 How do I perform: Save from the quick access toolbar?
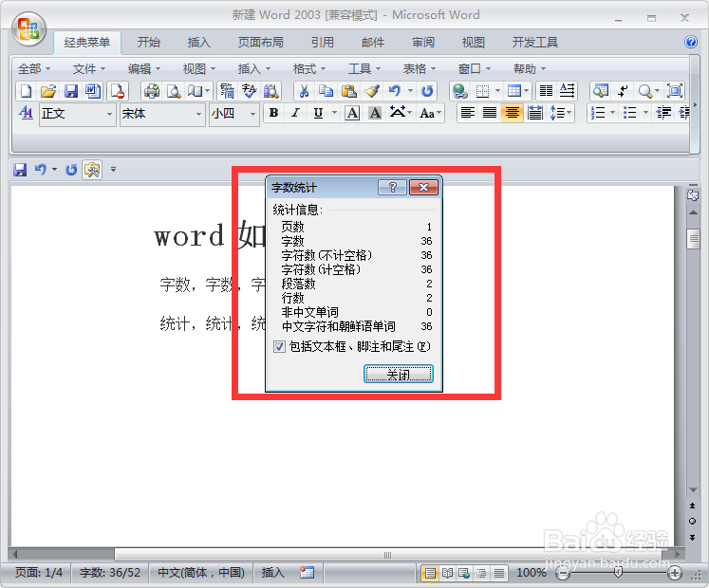point(20,170)
